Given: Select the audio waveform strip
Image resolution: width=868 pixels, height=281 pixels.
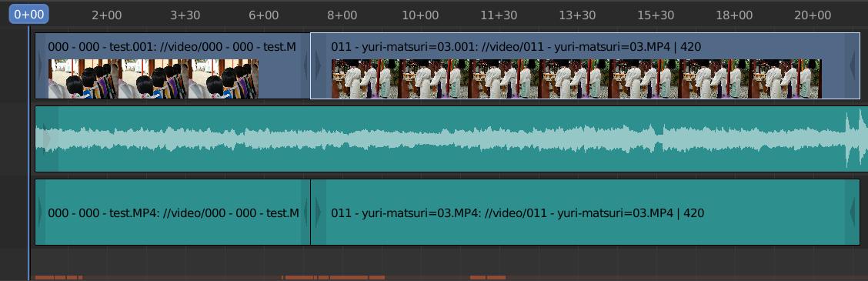Looking at the screenshot, I should point(451,139).
